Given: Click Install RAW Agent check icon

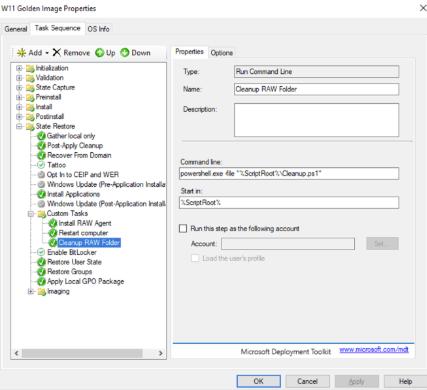Looking at the screenshot, I should pyautogui.click(x=53, y=223).
